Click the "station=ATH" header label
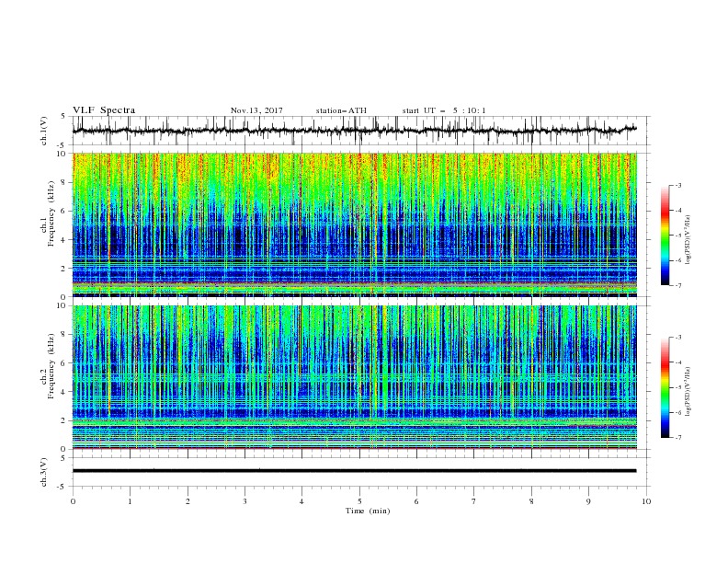The height and width of the screenshot is (563, 728). (x=341, y=110)
